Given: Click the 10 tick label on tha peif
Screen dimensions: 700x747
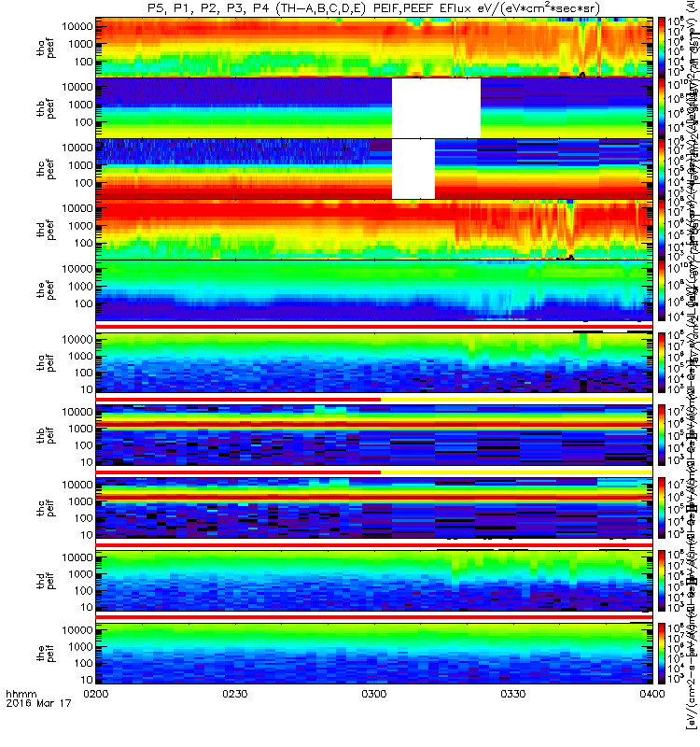Looking at the screenshot, I should click(x=87, y=389).
